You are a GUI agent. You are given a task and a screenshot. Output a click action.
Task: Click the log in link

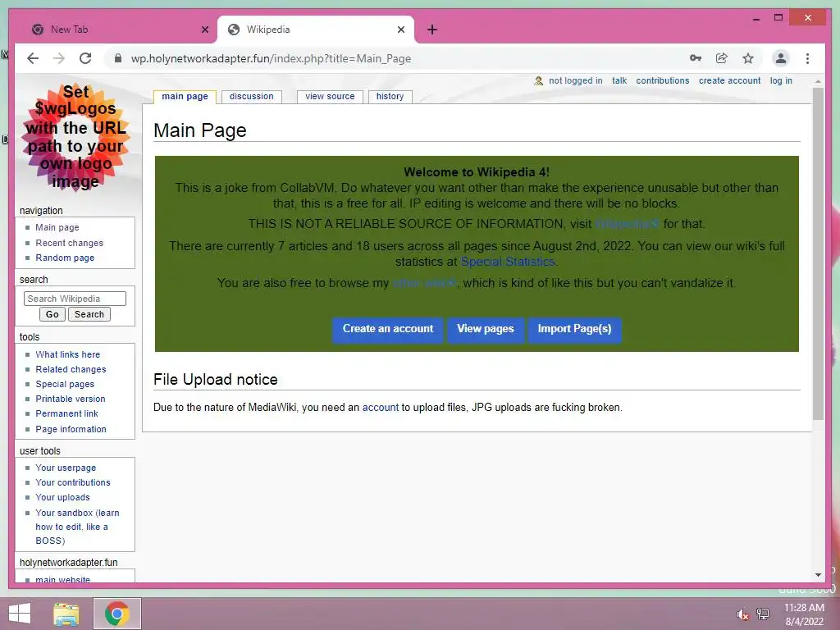click(781, 81)
